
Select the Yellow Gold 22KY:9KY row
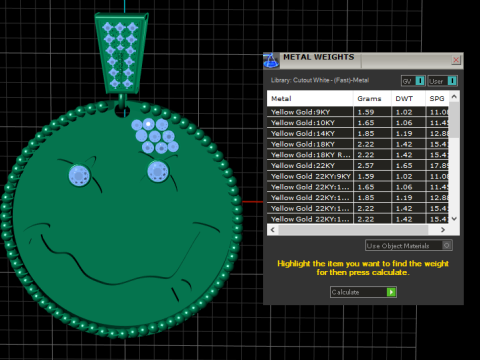click(358, 176)
